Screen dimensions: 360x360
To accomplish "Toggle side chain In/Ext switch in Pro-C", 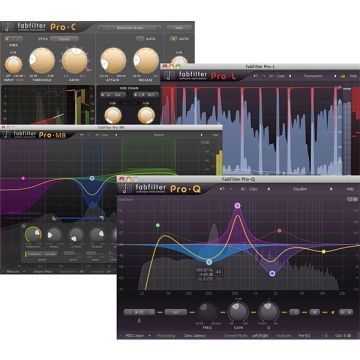I will 113,95.
